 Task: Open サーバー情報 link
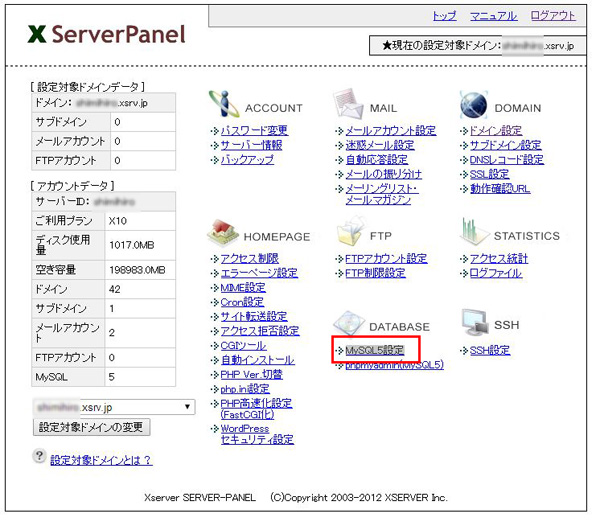click(251, 145)
